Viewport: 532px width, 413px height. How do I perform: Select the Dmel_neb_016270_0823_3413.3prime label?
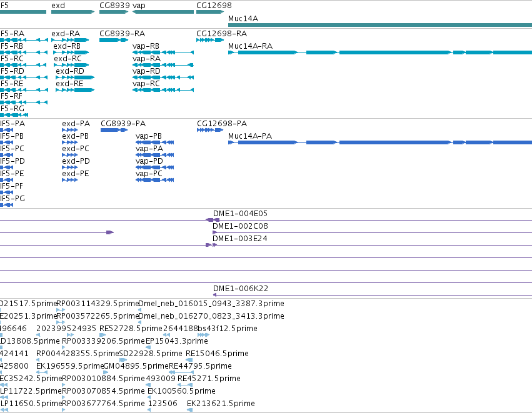211,316
